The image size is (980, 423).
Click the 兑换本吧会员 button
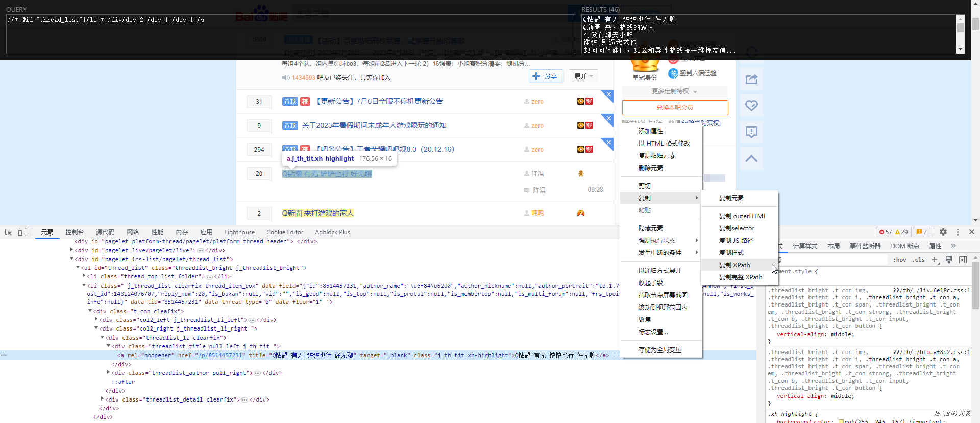675,108
